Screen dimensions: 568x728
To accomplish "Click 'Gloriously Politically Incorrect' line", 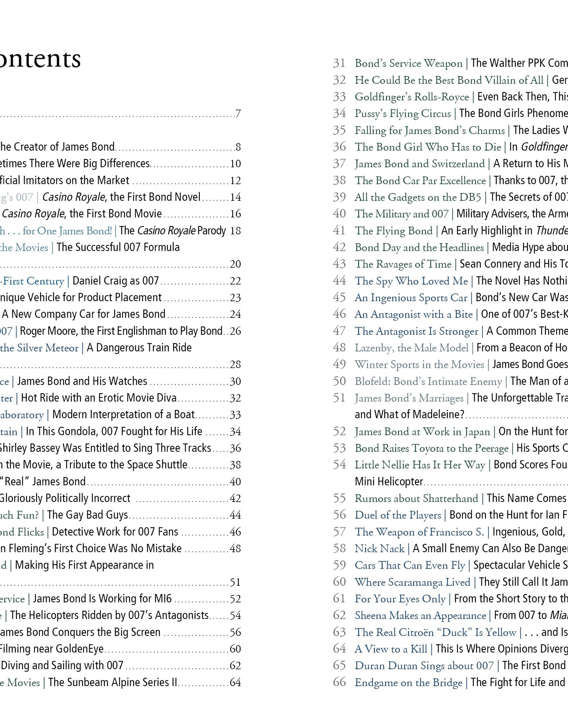I will point(65,498).
